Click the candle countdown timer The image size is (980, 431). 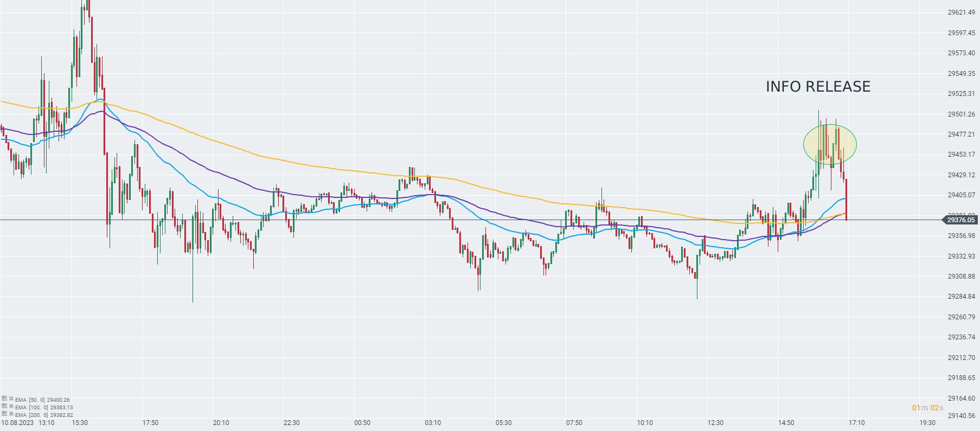click(927, 408)
